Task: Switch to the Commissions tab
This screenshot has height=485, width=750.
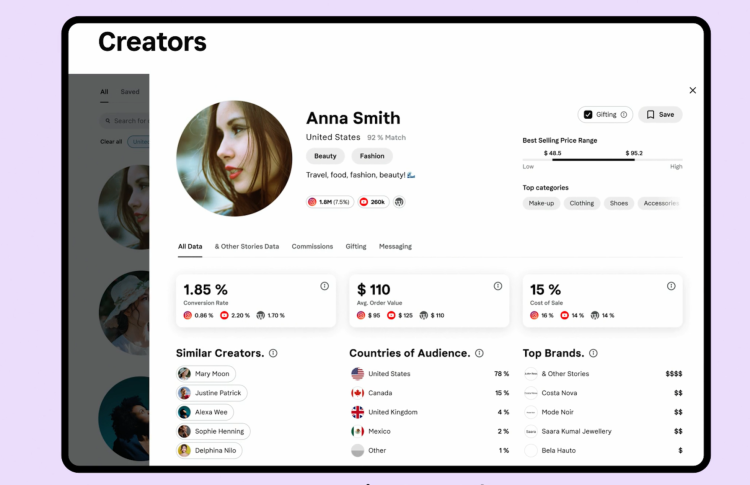Action: pyautogui.click(x=312, y=246)
